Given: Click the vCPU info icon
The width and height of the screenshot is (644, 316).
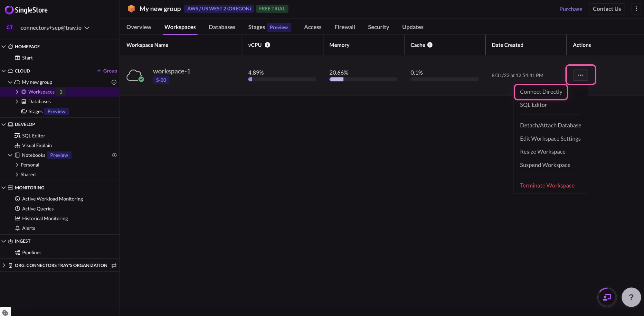Looking at the screenshot, I should pos(267,45).
